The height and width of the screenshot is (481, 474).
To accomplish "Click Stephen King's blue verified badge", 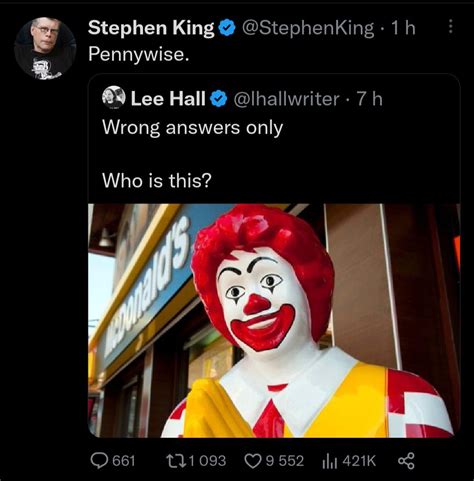I will coord(227,28).
